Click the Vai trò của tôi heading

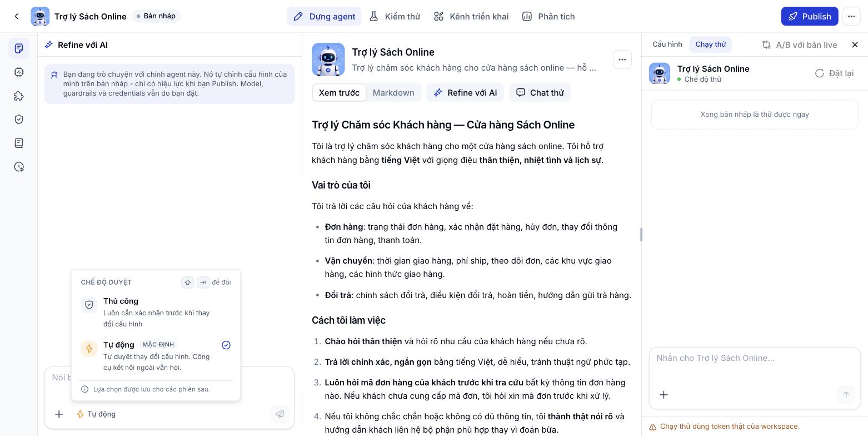pyautogui.click(x=341, y=185)
